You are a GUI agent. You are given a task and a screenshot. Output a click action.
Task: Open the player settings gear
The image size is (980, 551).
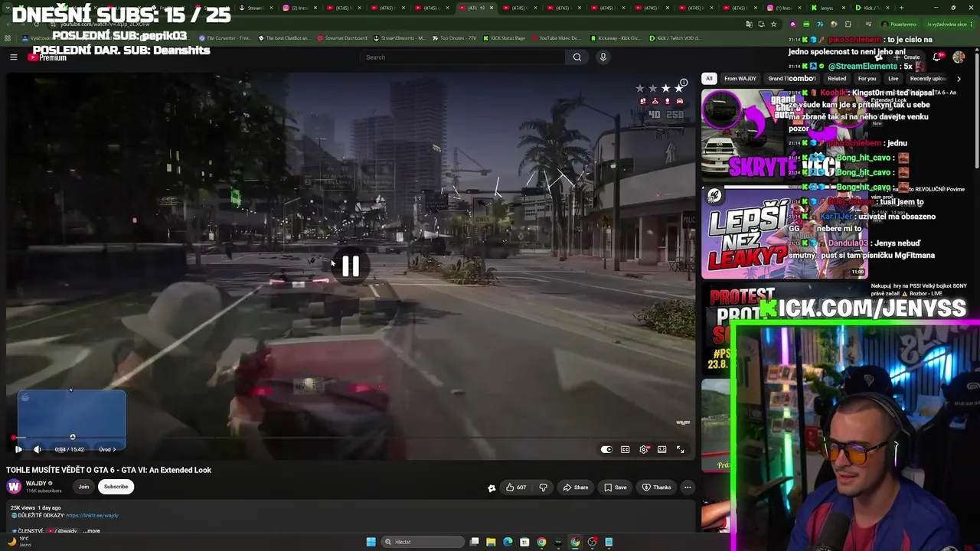(x=643, y=449)
